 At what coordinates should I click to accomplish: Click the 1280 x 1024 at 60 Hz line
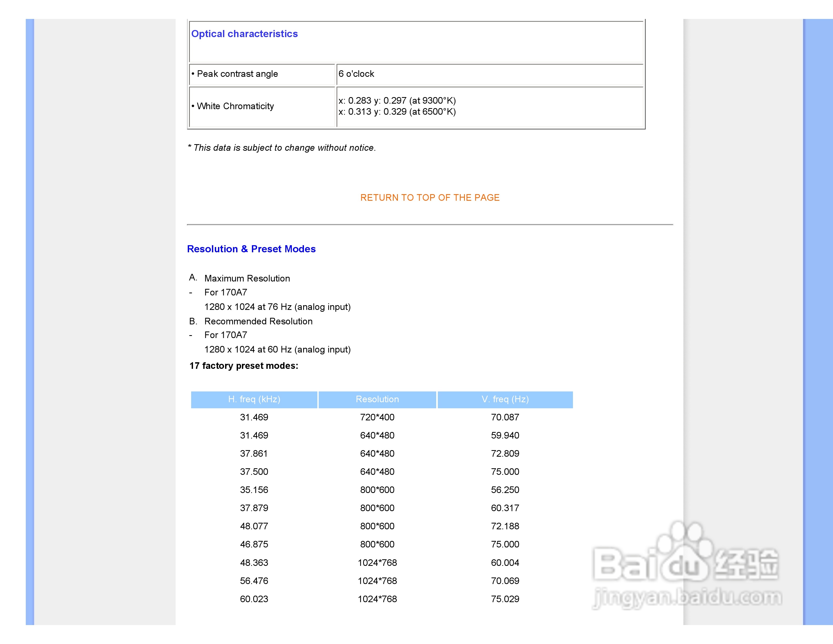tap(277, 350)
